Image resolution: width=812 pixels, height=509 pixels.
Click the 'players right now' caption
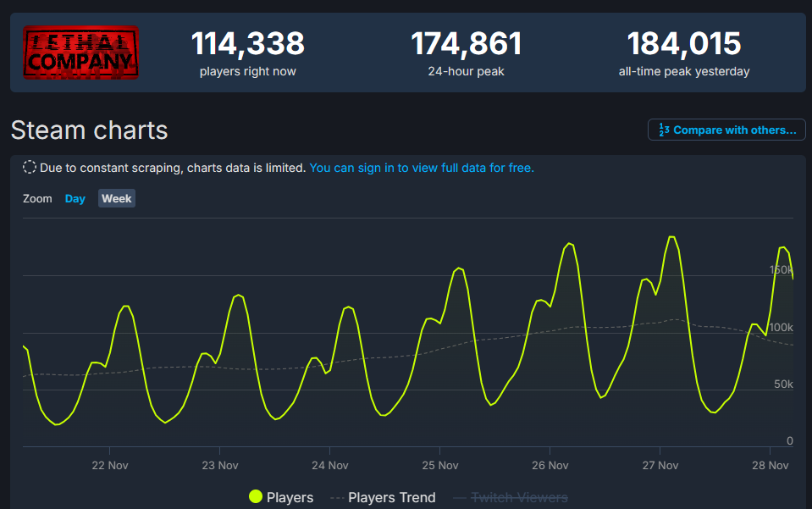click(x=247, y=71)
